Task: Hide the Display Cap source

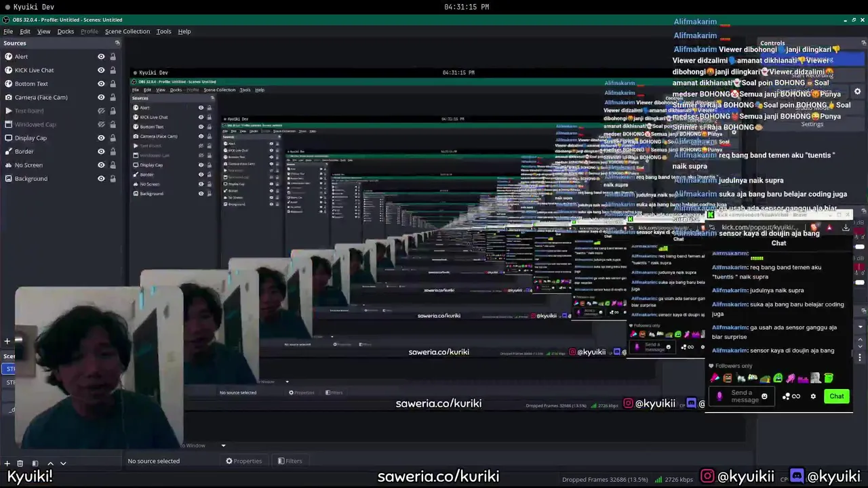Action: (101, 138)
